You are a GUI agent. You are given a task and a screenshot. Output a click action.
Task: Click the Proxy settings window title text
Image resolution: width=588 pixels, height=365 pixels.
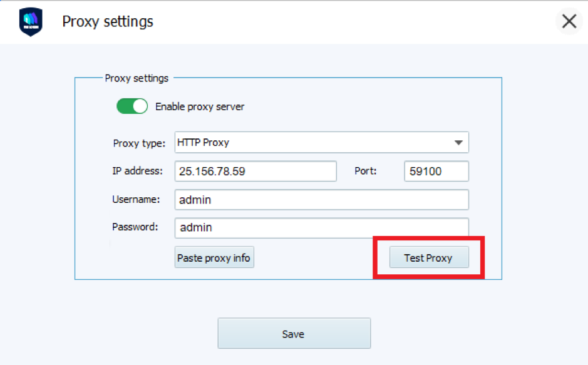108,22
